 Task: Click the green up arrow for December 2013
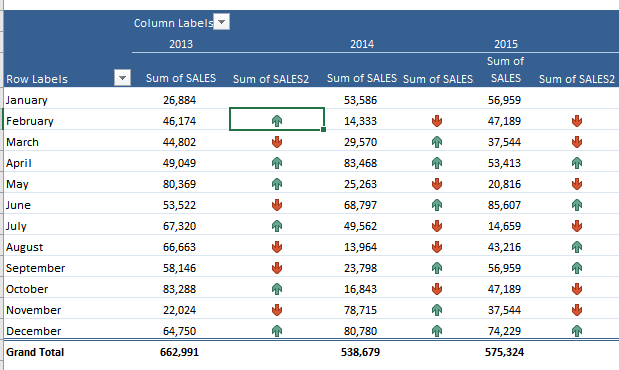pos(277,331)
